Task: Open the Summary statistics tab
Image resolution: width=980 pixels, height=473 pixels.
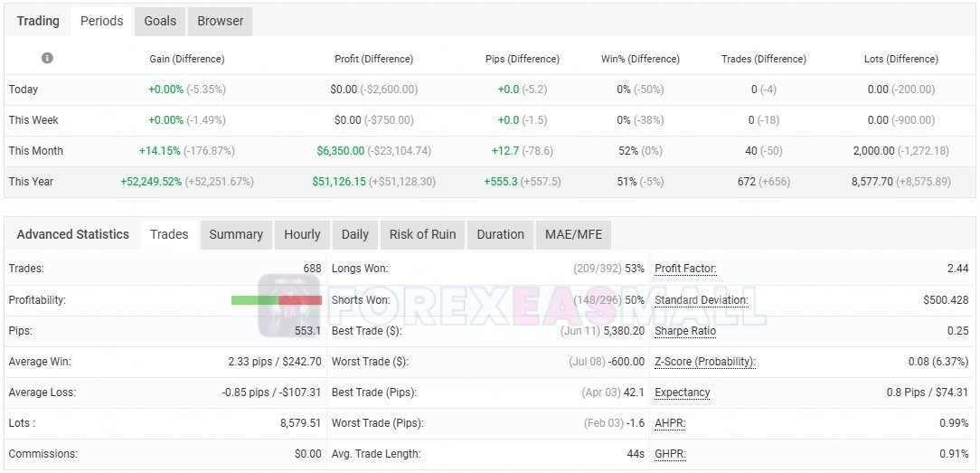Action: pyautogui.click(x=236, y=235)
